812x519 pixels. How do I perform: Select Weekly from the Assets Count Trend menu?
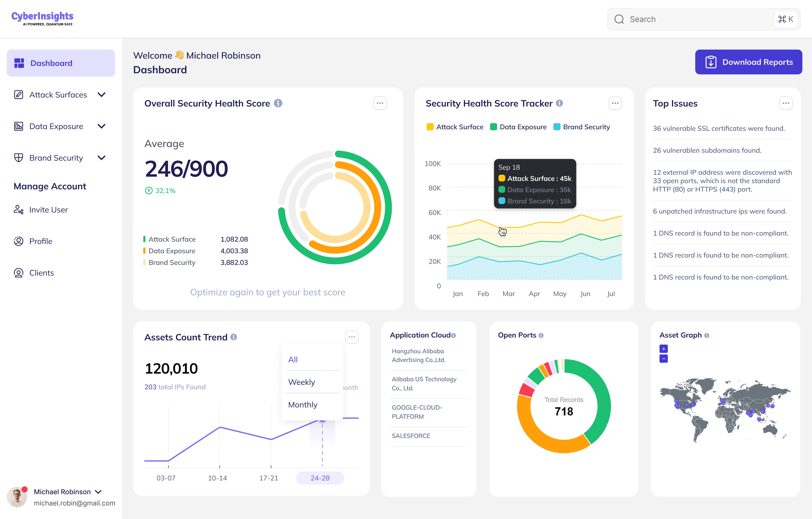(x=301, y=382)
